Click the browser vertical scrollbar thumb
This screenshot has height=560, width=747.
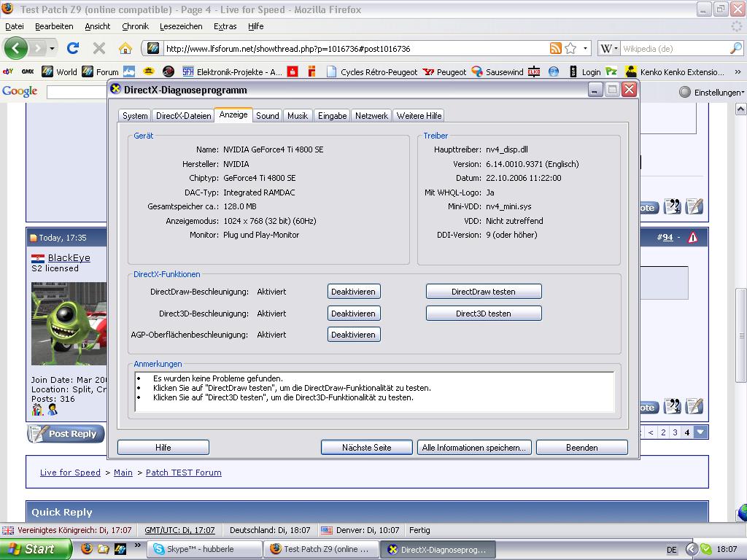(741, 335)
